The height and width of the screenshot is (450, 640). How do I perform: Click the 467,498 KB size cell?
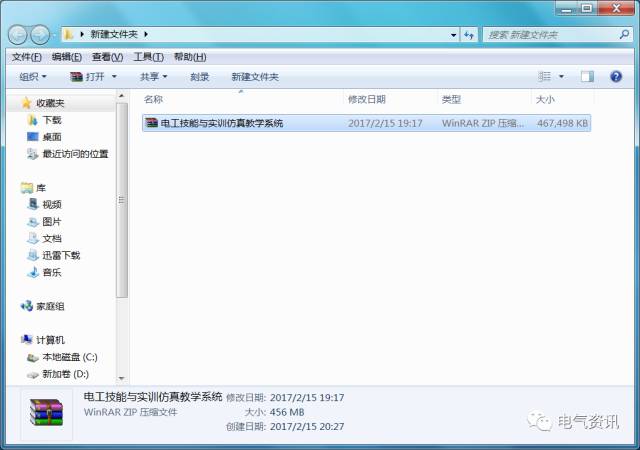(x=562, y=123)
